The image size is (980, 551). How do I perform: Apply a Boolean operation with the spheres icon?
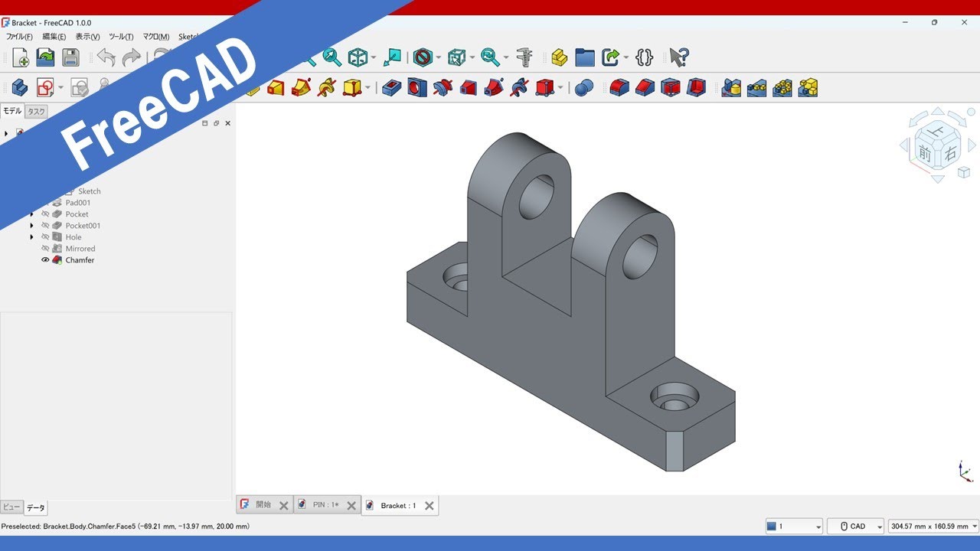(x=584, y=87)
